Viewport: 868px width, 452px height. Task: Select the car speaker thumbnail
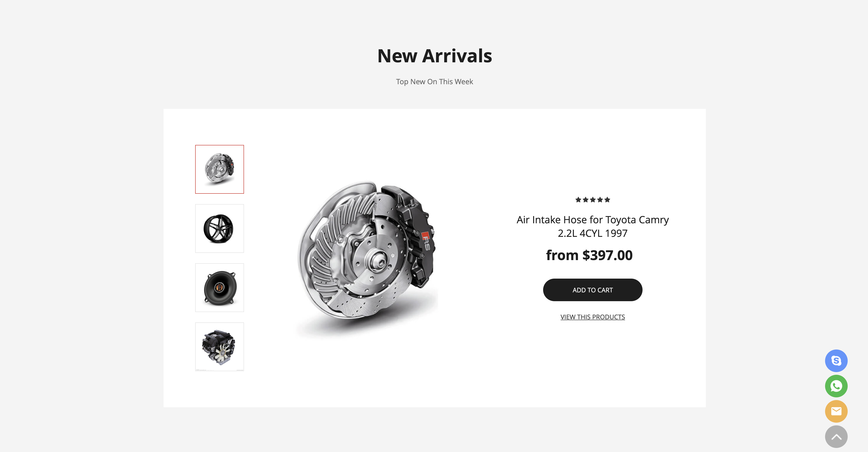pos(219,288)
